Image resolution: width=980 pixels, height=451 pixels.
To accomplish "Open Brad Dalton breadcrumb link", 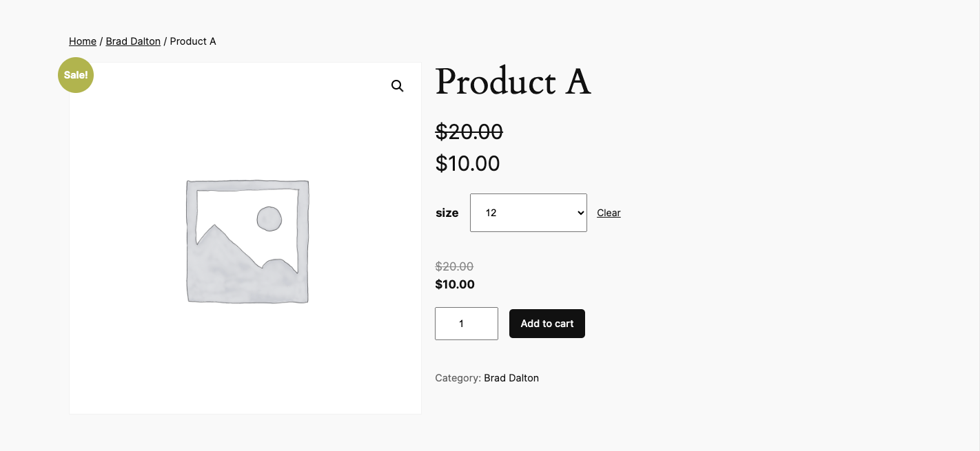I will coord(133,41).
